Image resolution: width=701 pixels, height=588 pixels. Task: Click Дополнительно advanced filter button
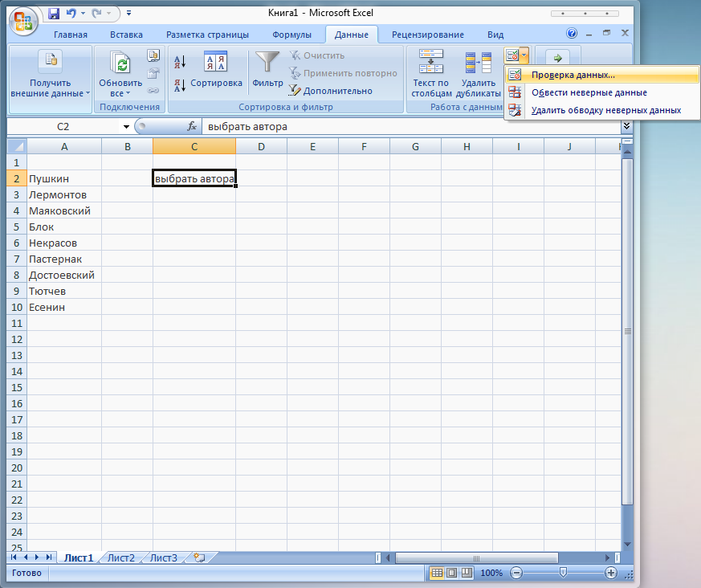tap(331, 92)
